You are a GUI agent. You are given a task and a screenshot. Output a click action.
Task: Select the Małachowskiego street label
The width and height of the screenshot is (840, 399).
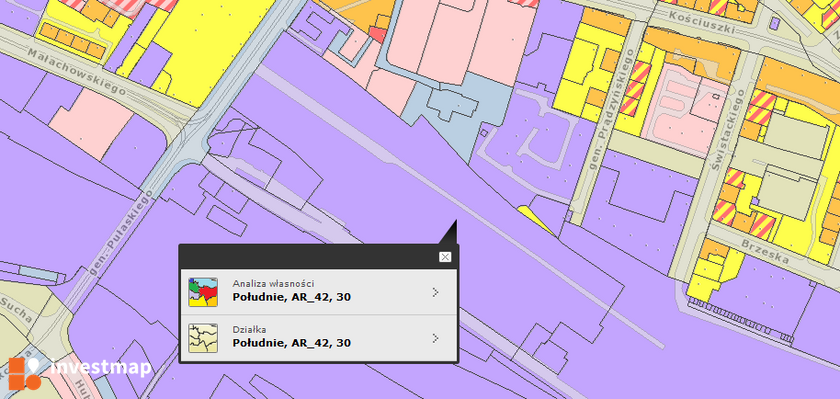pos(76,72)
